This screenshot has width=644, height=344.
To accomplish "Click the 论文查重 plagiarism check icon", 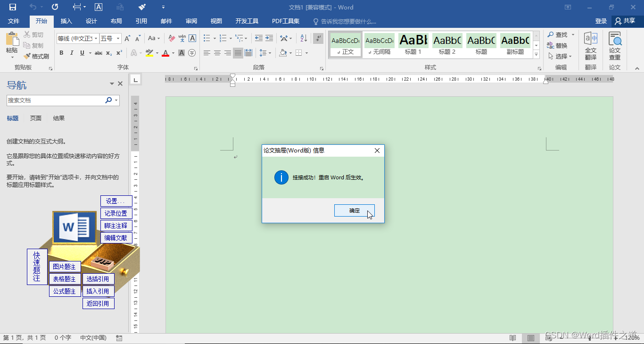I will 615,47.
